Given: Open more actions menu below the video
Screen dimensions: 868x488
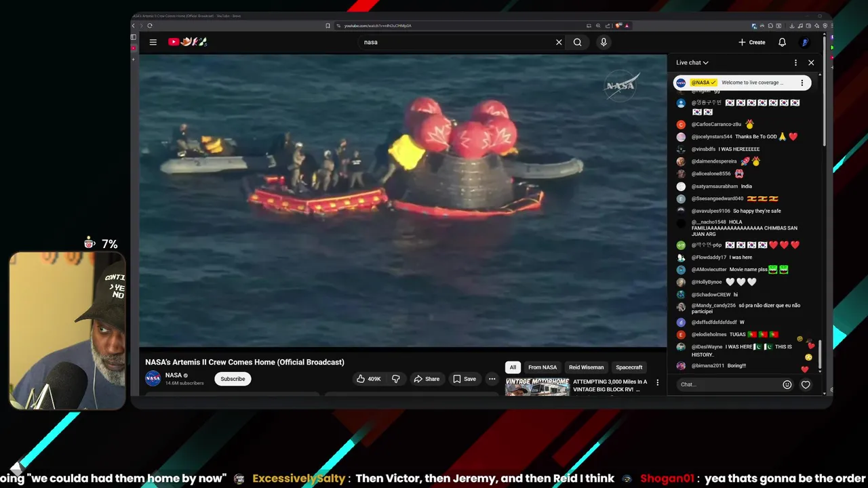Looking at the screenshot, I should coord(492,379).
